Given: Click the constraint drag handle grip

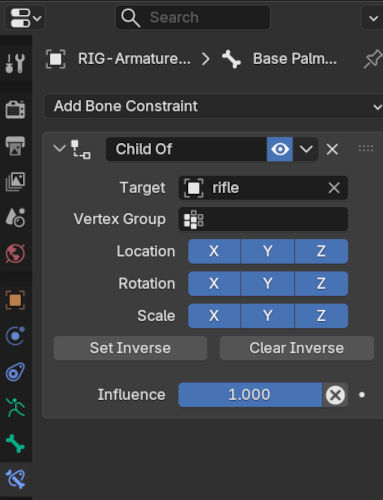Looking at the screenshot, I should 366,148.
